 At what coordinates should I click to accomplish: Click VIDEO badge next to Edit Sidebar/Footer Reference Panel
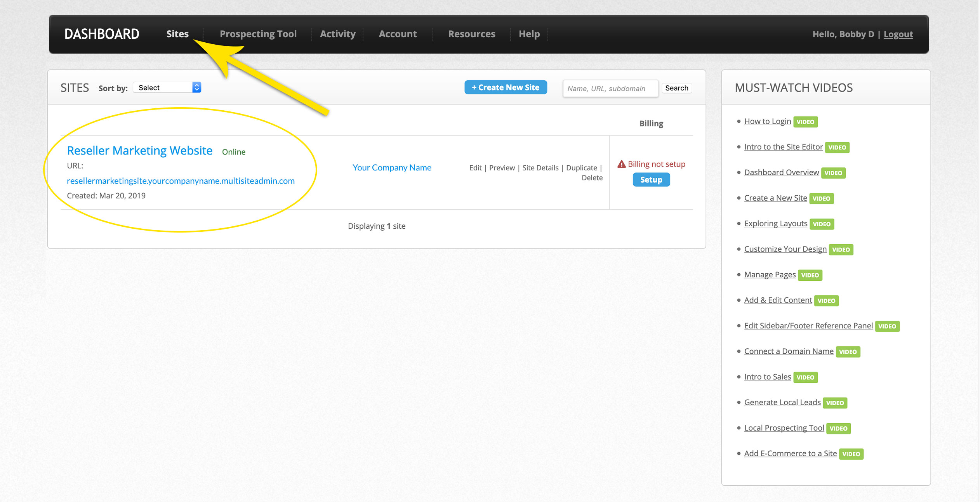887,327
